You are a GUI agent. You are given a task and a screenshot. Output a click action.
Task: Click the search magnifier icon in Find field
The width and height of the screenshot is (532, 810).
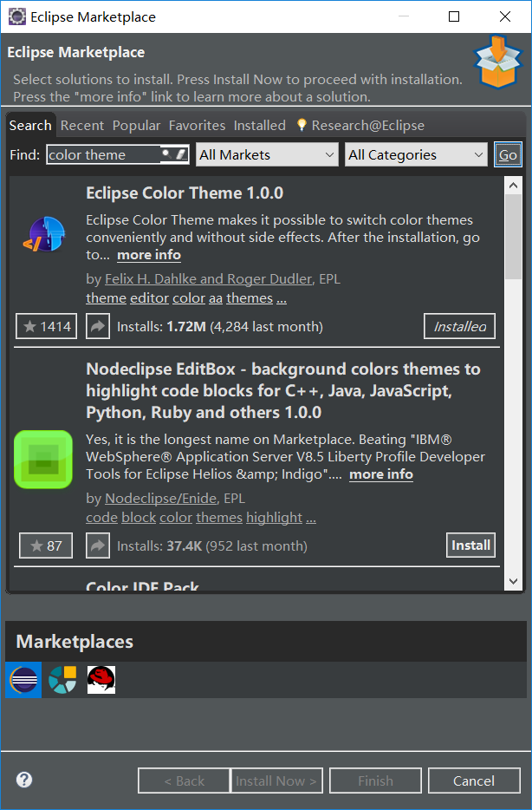(x=166, y=154)
